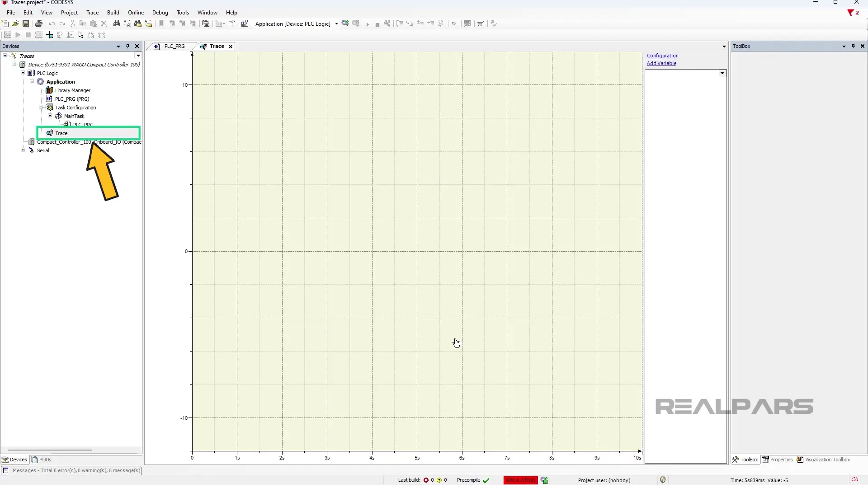Collapse the Task Configuration tree node

click(41, 107)
